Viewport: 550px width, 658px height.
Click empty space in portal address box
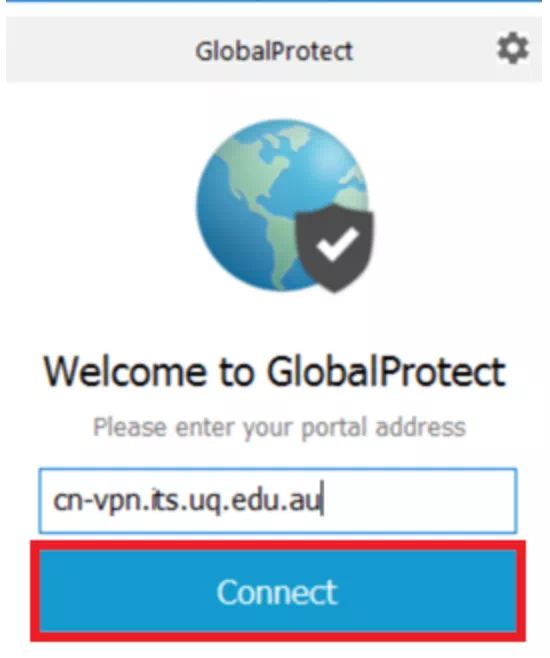420,501
